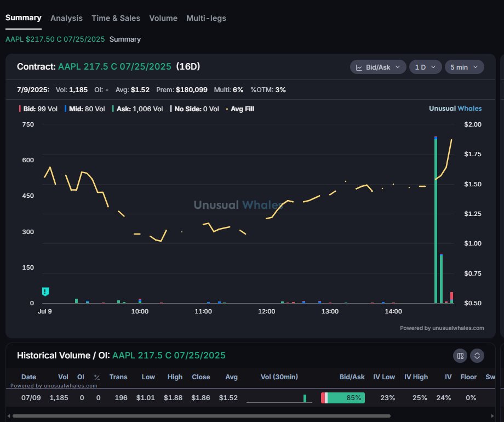Image resolution: width=504 pixels, height=422 pixels.
Task: Click the tallest green volume bar near 14:40
Action: click(436, 220)
